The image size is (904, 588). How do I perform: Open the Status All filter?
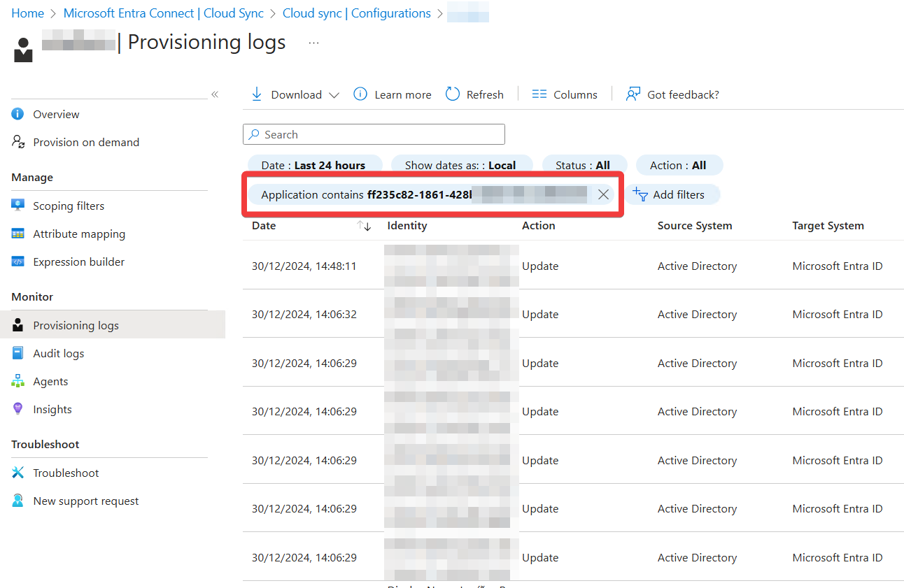click(x=585, y=165)
